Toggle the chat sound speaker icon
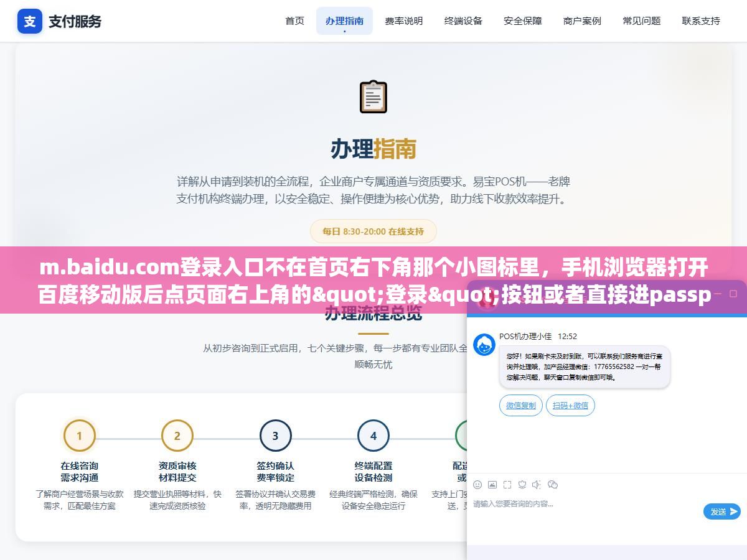The image size is (747, 560). (537, 485)
